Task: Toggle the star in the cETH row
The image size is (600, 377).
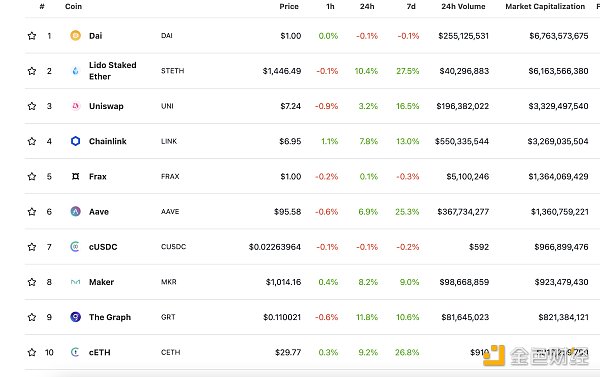Action: (32, 353)
